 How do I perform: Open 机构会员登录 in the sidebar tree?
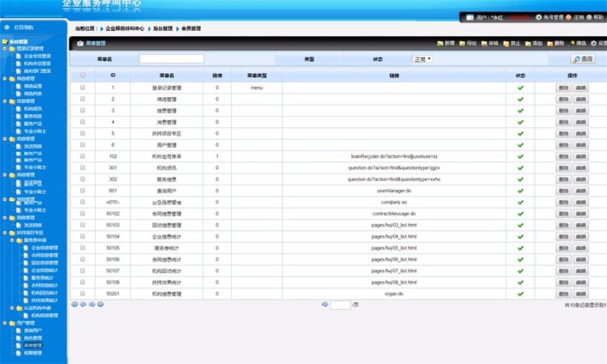[37, 63]
